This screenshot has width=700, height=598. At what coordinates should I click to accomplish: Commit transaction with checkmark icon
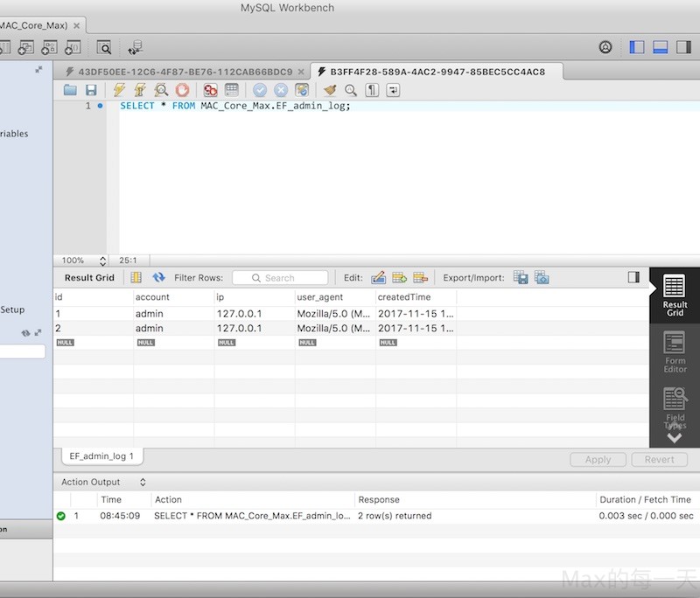click(260, 90)
